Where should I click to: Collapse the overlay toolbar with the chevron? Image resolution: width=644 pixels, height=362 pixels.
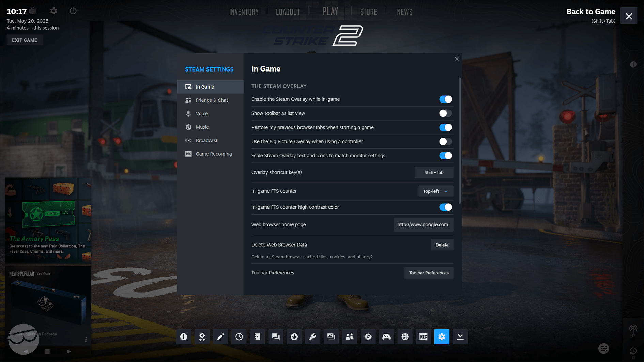pos(460,336)
